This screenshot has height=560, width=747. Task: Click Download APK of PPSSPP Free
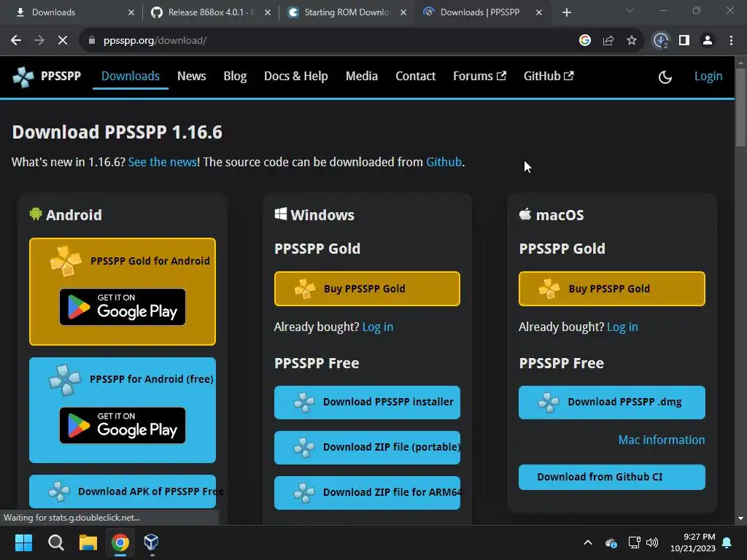tap(123, 491)
